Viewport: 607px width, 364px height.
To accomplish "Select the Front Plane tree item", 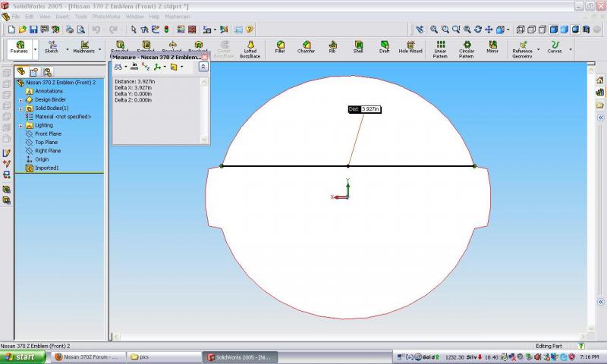I will [49, 133].
